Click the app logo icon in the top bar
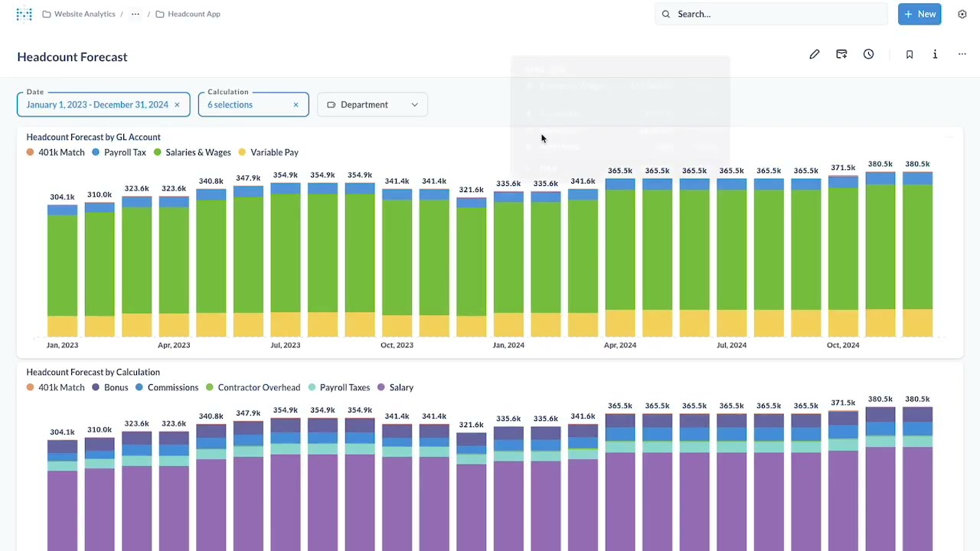Screen dimensions: 980x551 [24, 14]
